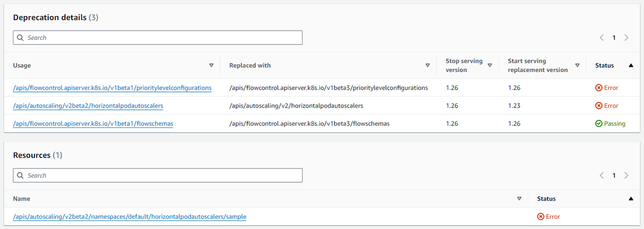Go to next page in Resources
Image resolution: width=644 pixels, height=229 pixels.
[x=626, y=175]
